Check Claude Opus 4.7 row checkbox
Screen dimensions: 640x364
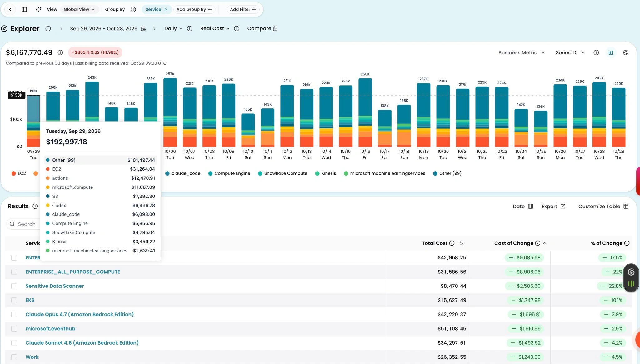pyautogui.click(x=14, y=314)
